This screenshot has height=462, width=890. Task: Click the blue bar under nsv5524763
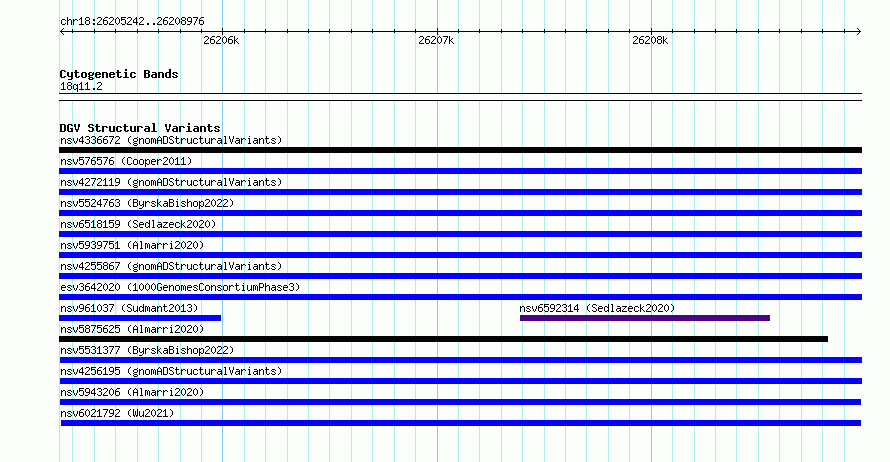click(460, 213)
